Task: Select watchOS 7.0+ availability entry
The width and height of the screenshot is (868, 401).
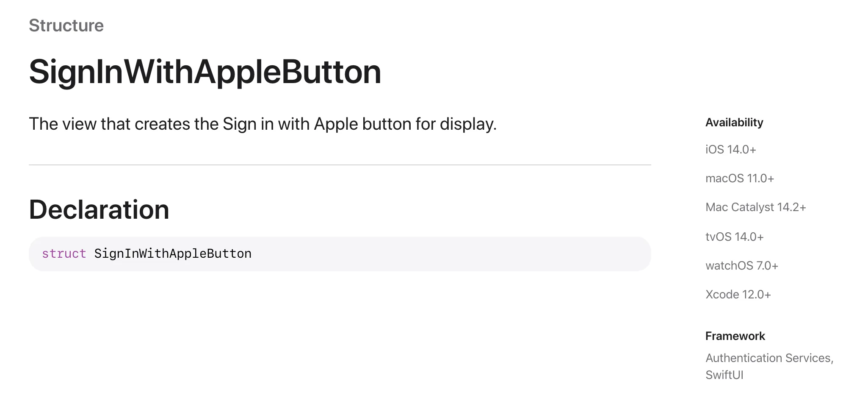Action: coord(742,266)
